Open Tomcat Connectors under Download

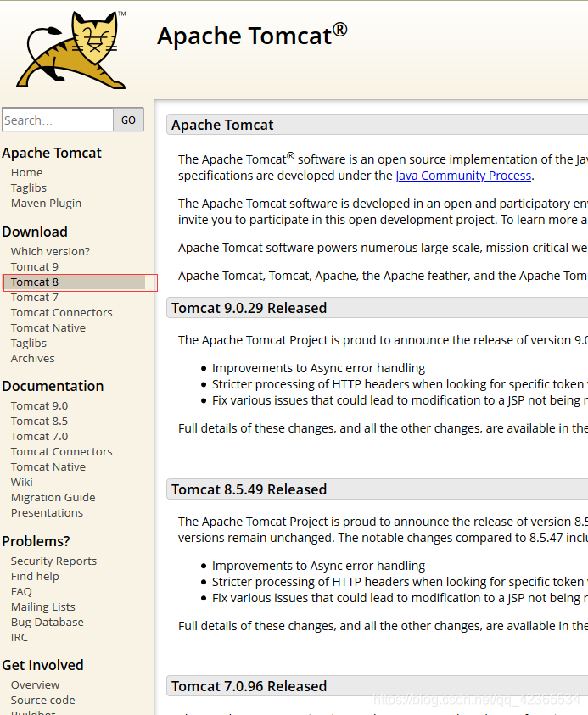click(x=62, y=313)
